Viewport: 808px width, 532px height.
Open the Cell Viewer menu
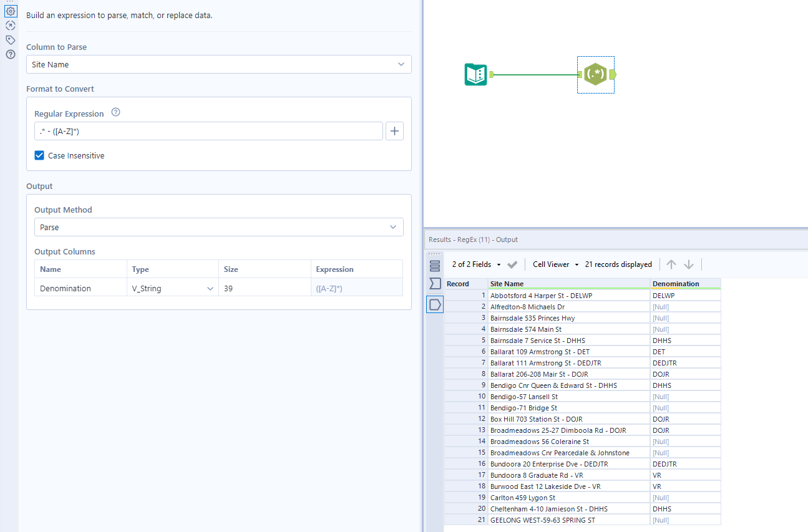(x=554, y=264)
